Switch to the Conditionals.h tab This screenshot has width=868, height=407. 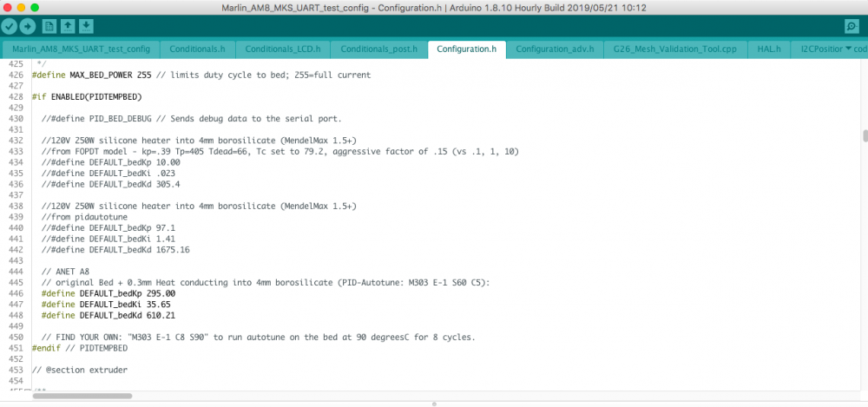tap(198, 49)
